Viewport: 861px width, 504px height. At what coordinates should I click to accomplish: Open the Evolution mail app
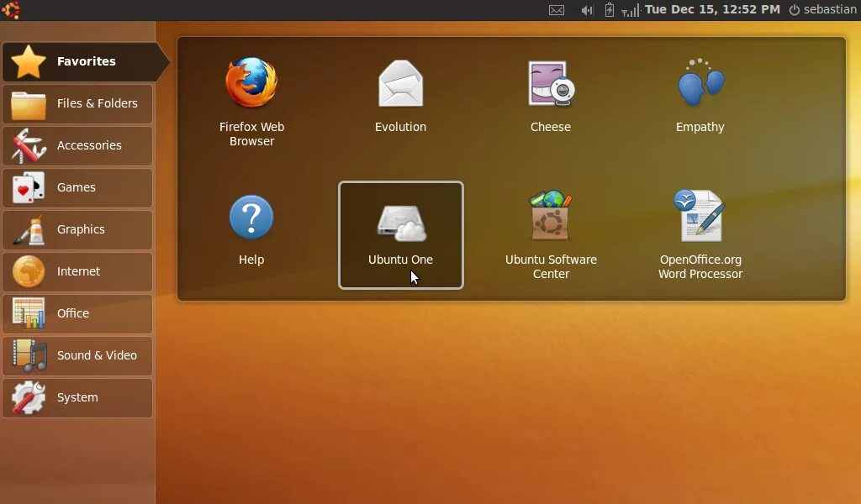coord(400,97)
